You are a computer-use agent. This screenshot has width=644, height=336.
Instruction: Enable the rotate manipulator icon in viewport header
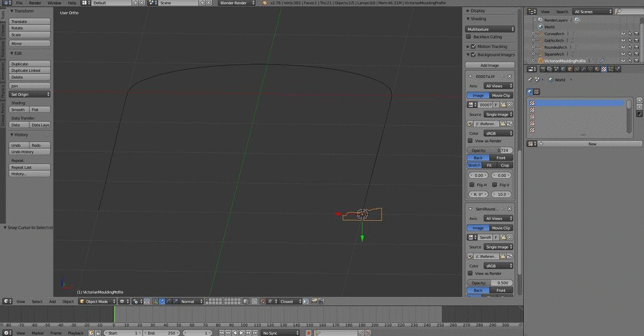pos(169,301)
